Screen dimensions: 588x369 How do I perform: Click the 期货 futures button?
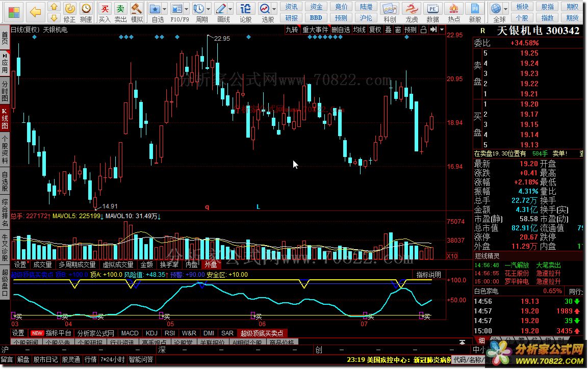click(572, 18)
